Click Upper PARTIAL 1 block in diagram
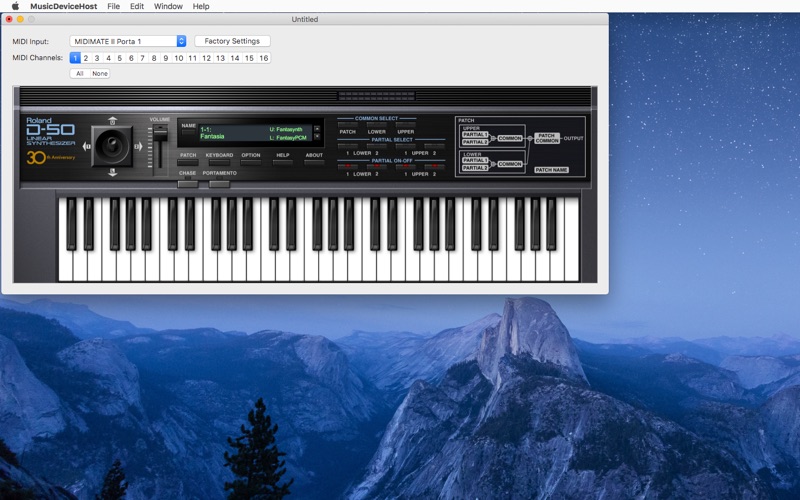Image resolution: width=800 pixels, height=500 pixels. (475, 135)
